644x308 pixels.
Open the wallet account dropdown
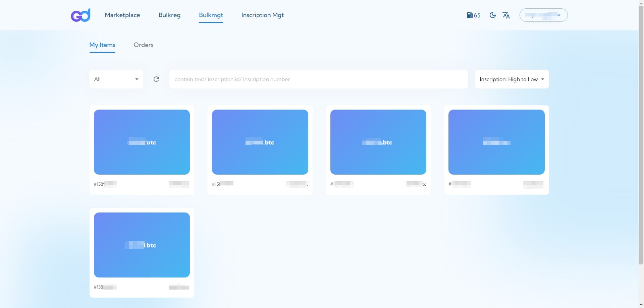[x=543, y=15]
